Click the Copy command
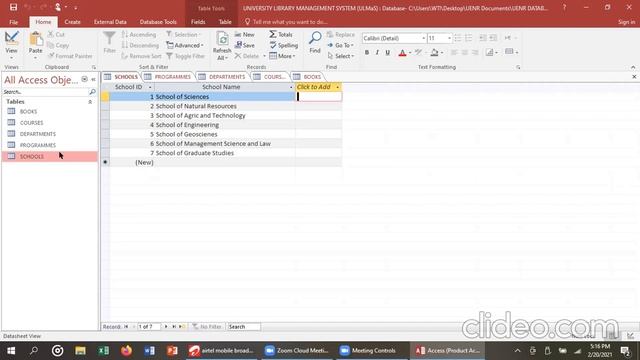This screenshot has width=640, height=360. (58, 45)
